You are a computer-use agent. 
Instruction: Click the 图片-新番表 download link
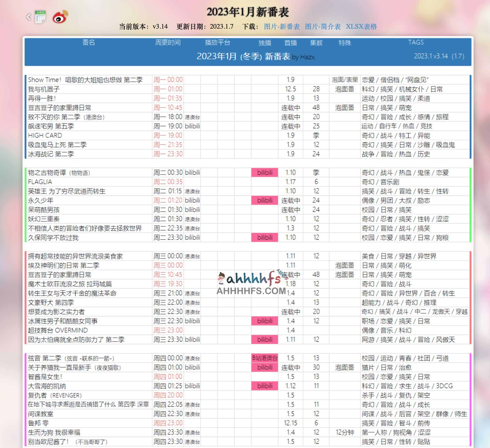click(x=282, y=27)
